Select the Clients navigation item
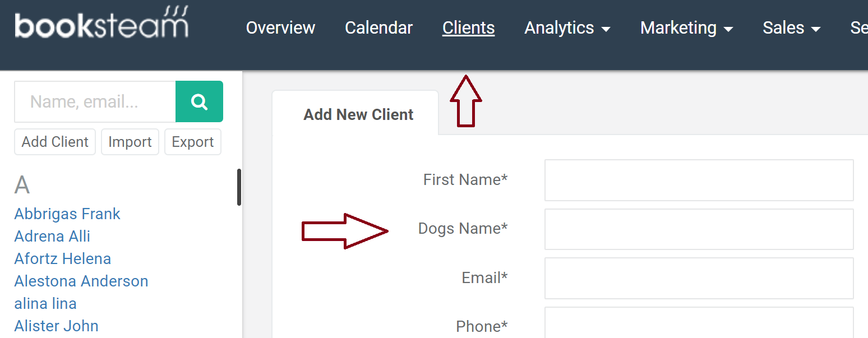 click(x=468, y=27)
